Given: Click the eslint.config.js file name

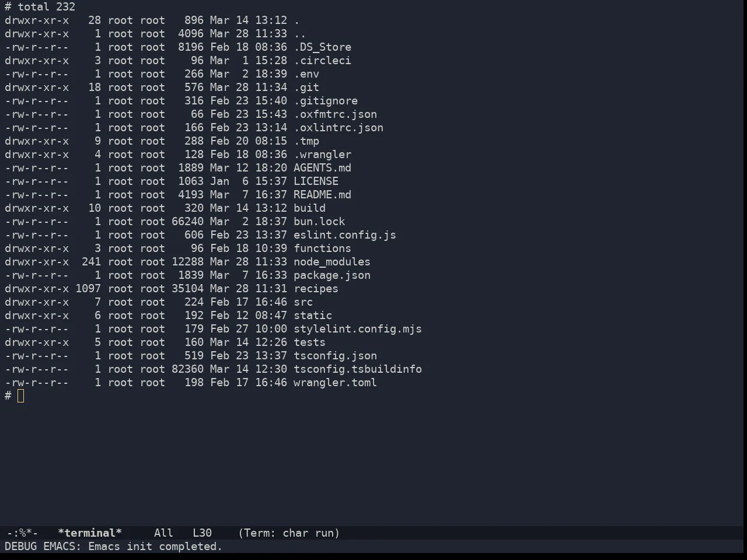Looking at the screenshot, I should coord(345,235).
